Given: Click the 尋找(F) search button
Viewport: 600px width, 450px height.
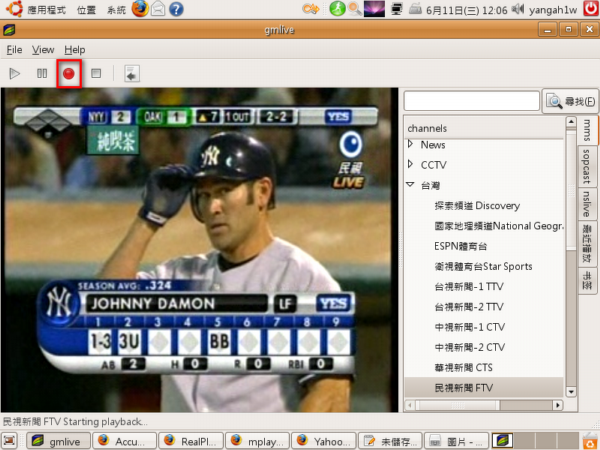Looking at the screenshot, I should pyautogui.click(x=570, y=101).
